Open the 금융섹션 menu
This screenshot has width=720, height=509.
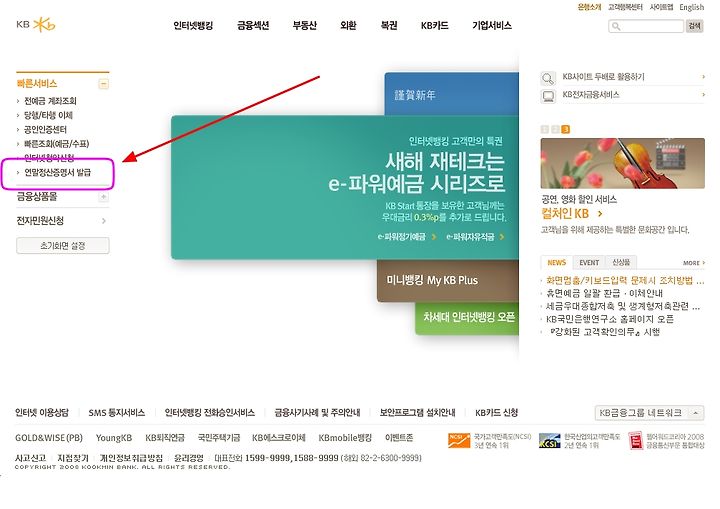(253, 25)
